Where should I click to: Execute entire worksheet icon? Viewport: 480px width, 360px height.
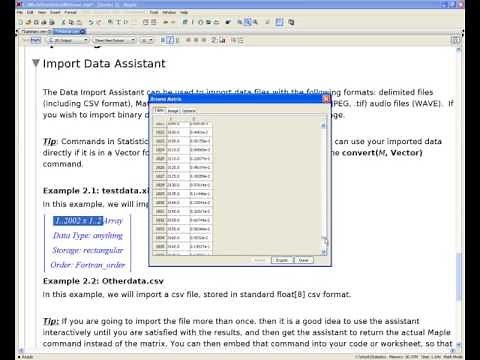point(185,22)
